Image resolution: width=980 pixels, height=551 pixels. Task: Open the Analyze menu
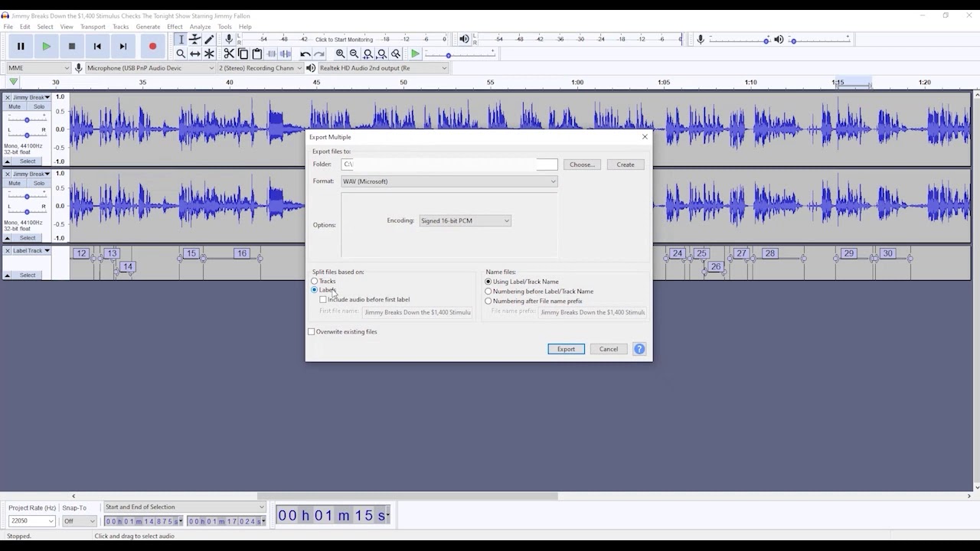pos(200,27)
